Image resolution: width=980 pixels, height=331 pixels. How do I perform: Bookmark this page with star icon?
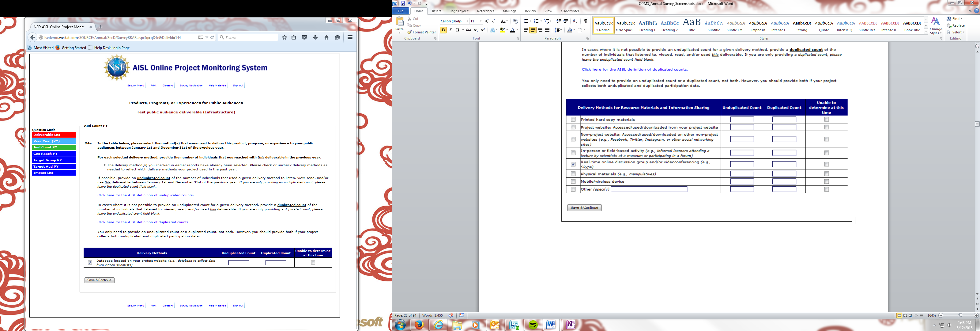pos(284,37)
